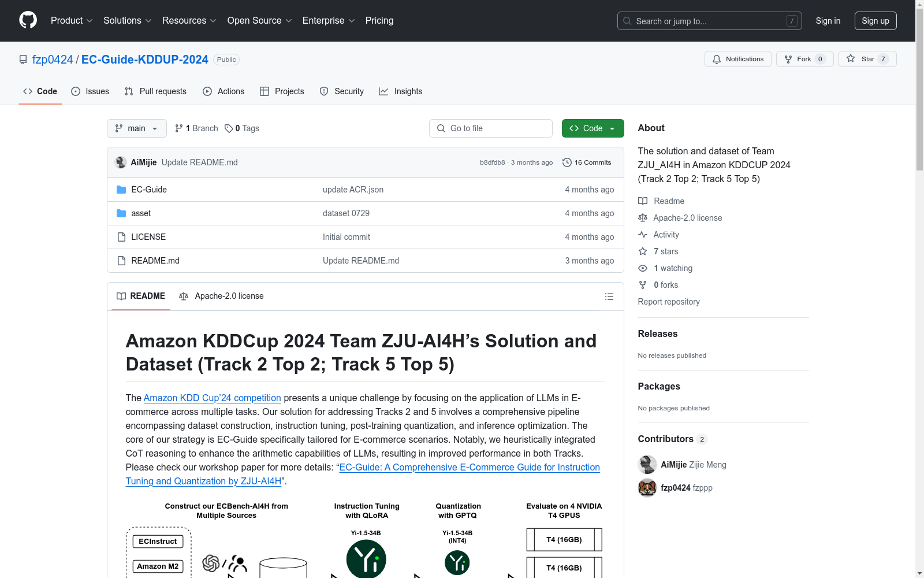Click Apache-2.0 license in About sidebar
This screenshot has height=578, width=924.
click(680, 218)
